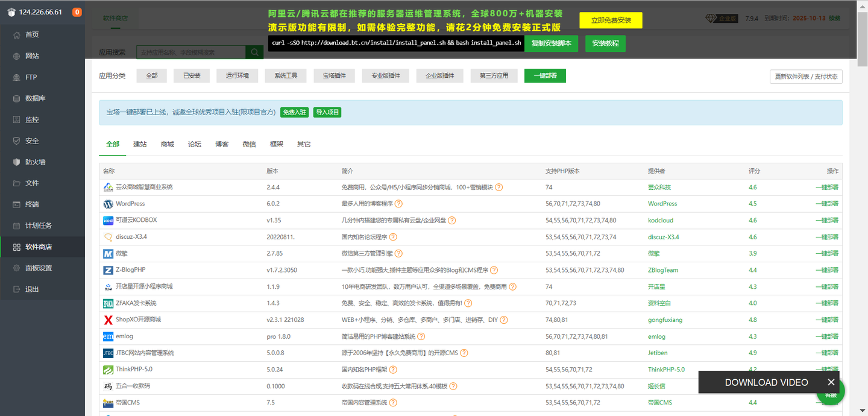Open the FTP icon in sidebar

point(17,77)
